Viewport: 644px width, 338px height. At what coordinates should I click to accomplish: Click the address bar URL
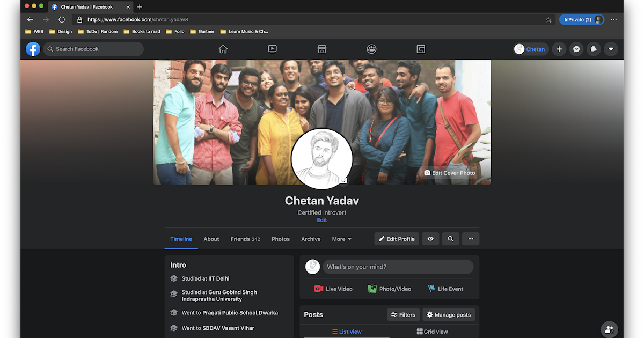[x=138, y=19]
